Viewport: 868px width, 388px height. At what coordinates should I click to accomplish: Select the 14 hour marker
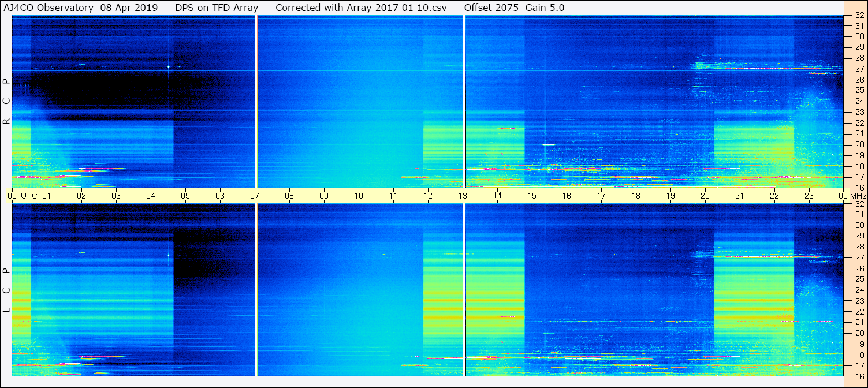coord(497,196)
